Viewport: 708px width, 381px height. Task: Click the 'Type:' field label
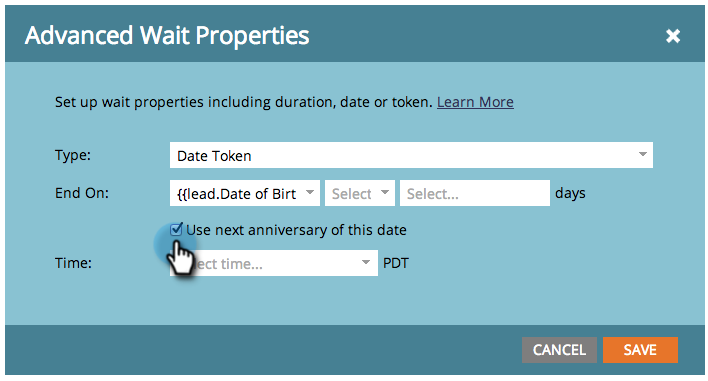73,155
